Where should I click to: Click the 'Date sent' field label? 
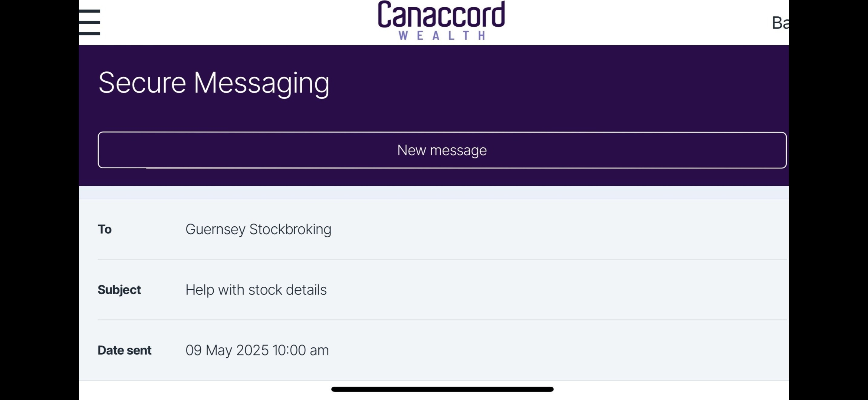tap(124, 350)
